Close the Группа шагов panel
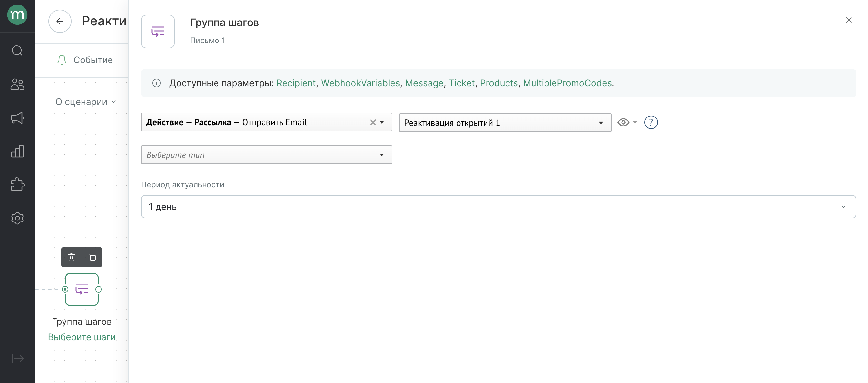 click(x=848, y=20)
